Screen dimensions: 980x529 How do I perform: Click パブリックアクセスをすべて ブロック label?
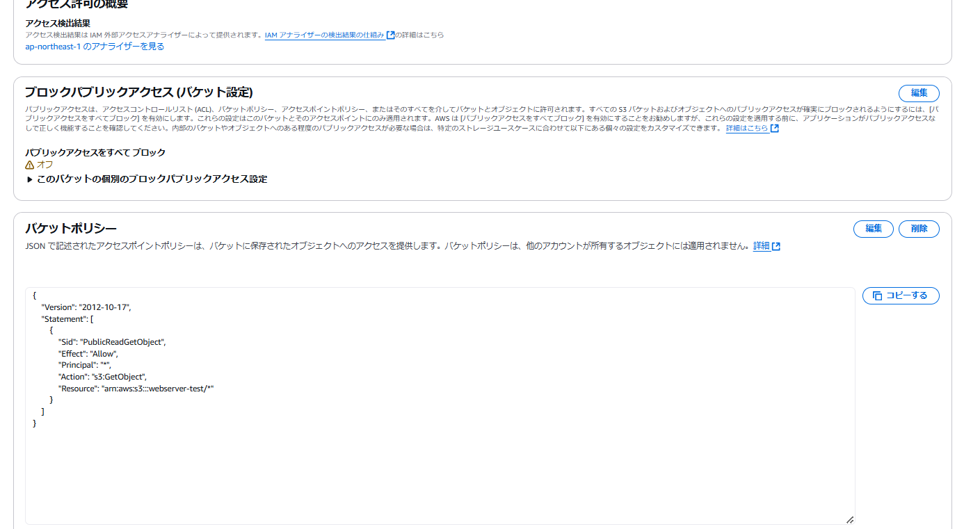95,152
